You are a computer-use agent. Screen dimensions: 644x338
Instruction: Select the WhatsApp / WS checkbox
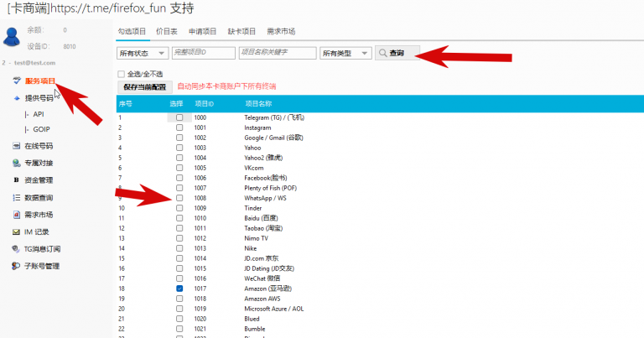(179, 198)
